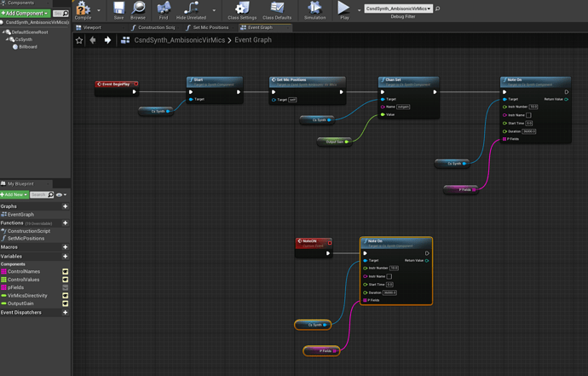This screenshot has height=376, width=588.
Task: Add a new function with plus
Action: (66, 223)
